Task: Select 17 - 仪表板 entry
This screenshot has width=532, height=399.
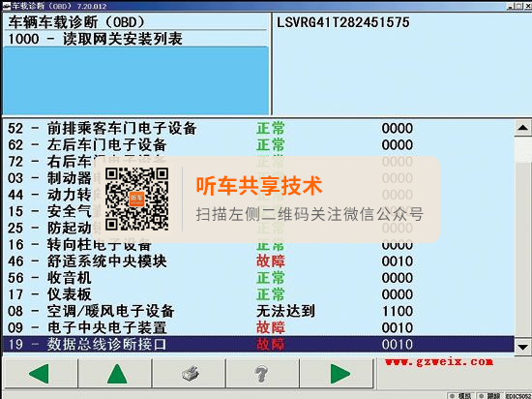Action: 258,294
